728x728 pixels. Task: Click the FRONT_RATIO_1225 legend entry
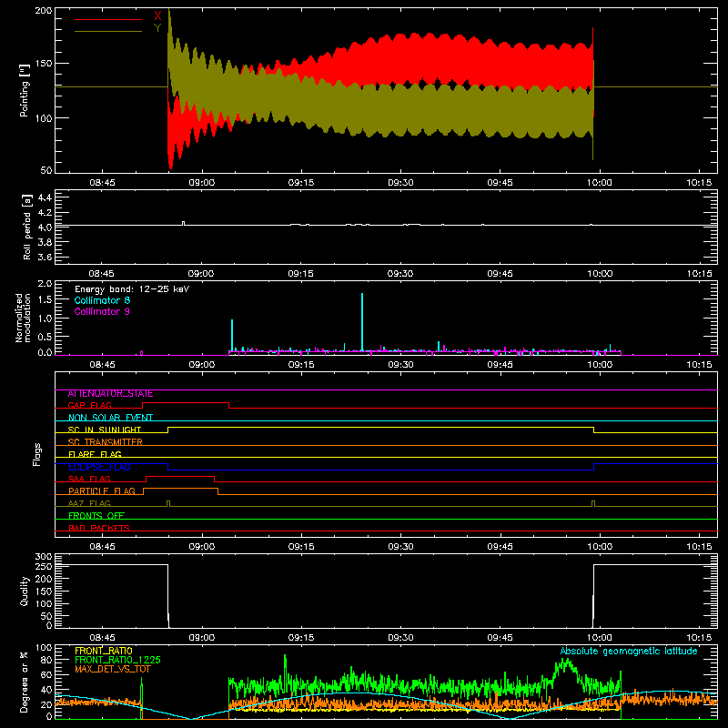(117, 660)
